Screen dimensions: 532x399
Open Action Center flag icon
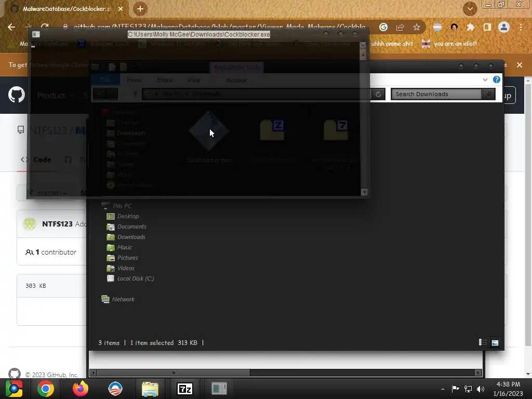(455, 389)
